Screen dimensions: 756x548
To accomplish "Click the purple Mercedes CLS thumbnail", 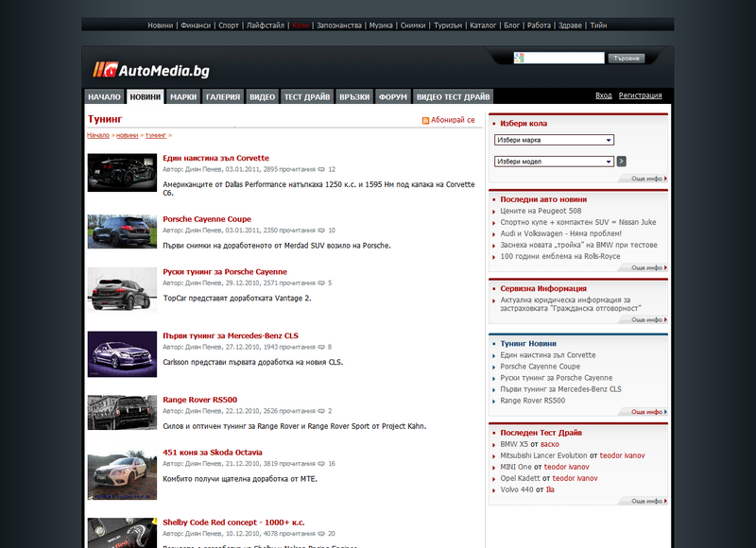I will pyautogui.click(x=122, y=354).
